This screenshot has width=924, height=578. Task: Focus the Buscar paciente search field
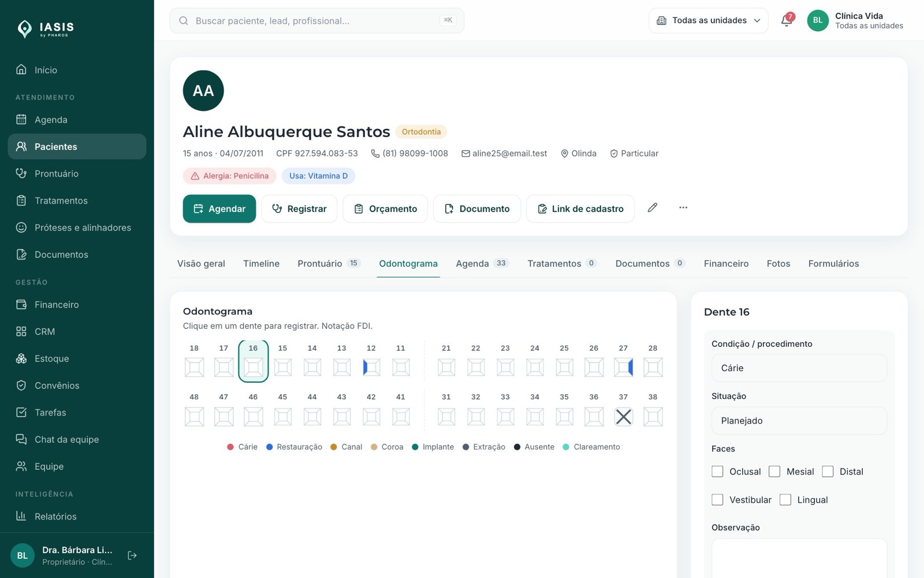[x=316, y=21]
